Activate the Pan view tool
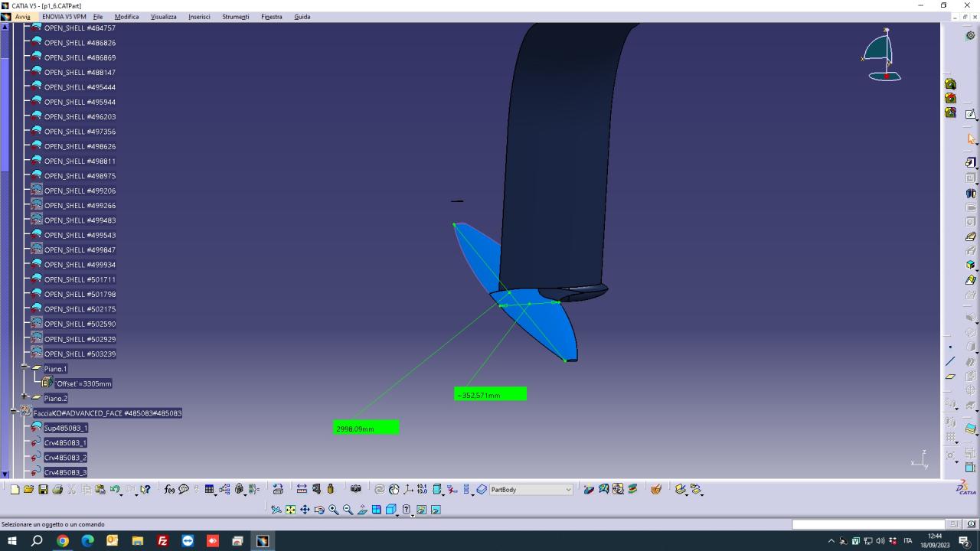The height and width of the screenshot is (551, 980). [x=305, y=510]
